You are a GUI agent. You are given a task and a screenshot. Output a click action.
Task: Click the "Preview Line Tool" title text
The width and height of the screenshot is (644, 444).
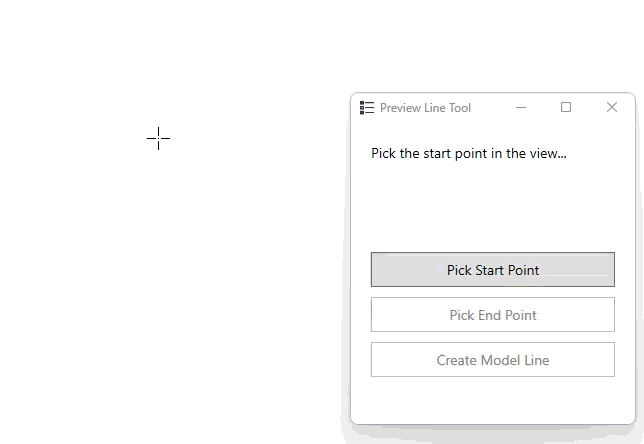[425, 108]
